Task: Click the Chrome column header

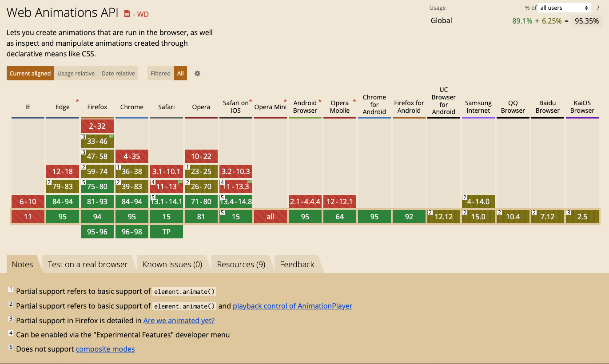Action: (132, 107)
